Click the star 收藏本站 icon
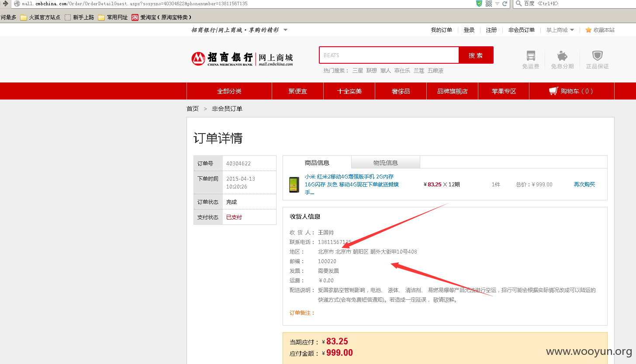The image size is (636, 364). [588, 30]
